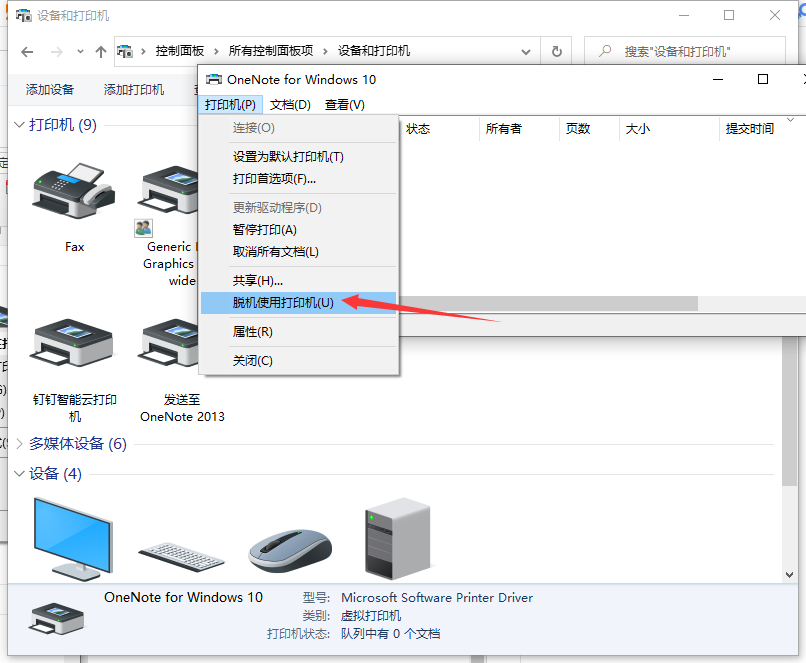The width and height of the screenshot is (806, 663).
Task: Expand the address bar history dropdown
Action: 526,51
